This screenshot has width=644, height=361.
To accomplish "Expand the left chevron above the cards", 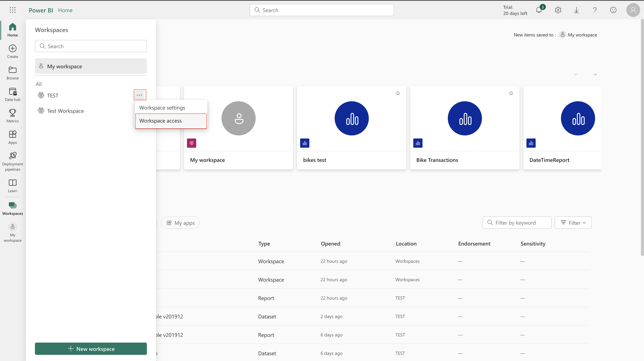I will click(576, 74).
